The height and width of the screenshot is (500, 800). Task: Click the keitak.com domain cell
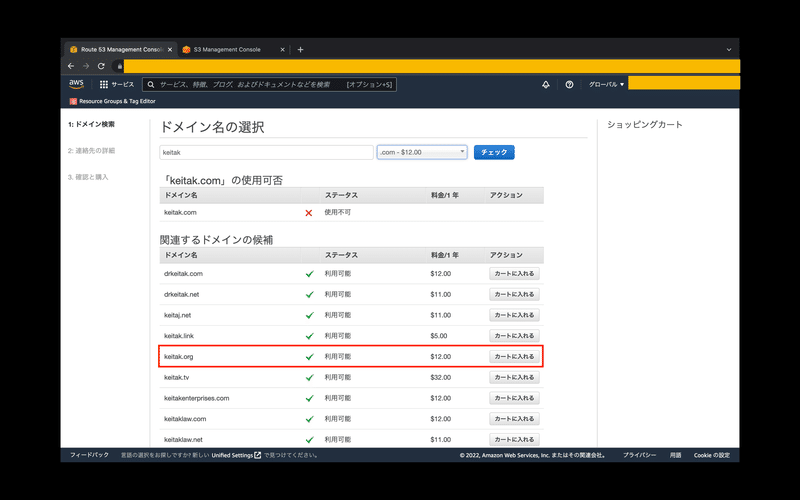180,212
